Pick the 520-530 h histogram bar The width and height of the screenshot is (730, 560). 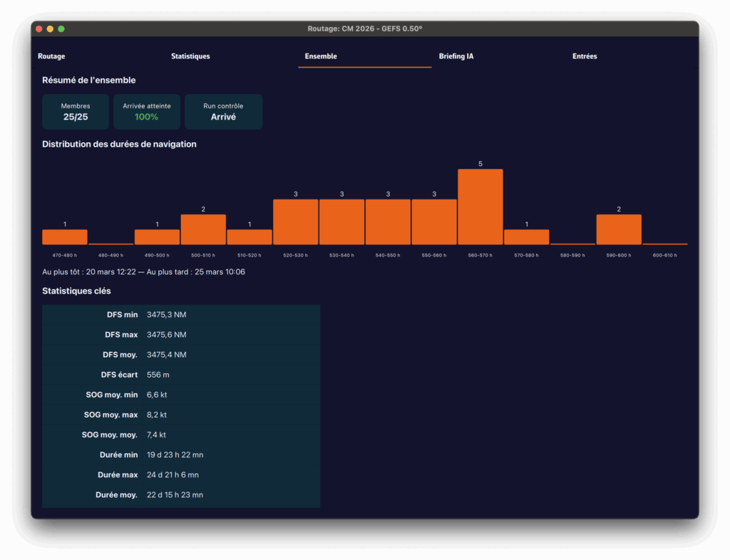(x=296, y=222)
